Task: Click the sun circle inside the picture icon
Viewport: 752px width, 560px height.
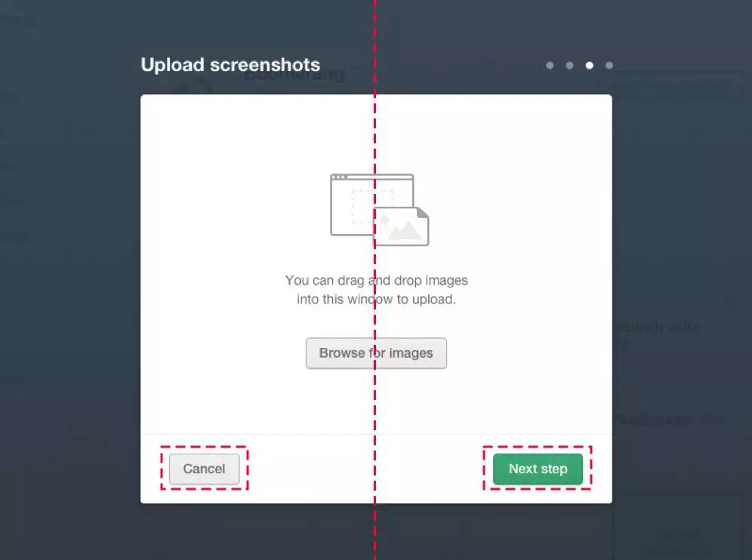Action: (384, 220)
